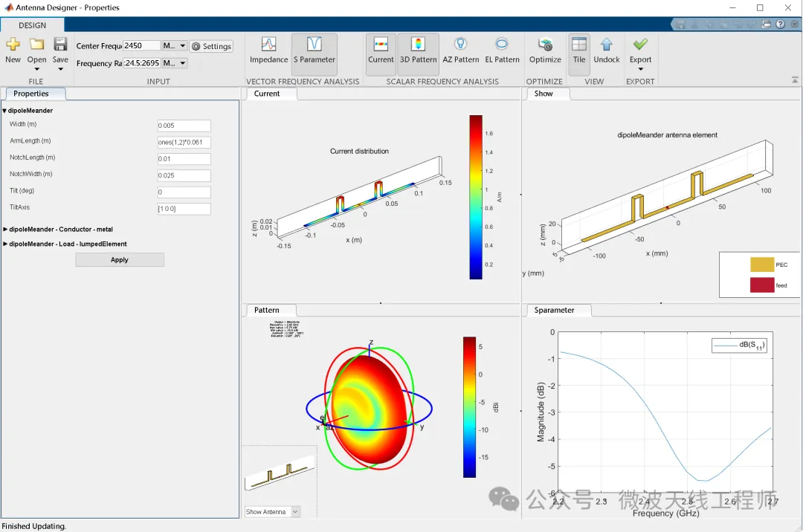Click the yellow PEC legend swatch
803x532 pixels.
(762, 265)
